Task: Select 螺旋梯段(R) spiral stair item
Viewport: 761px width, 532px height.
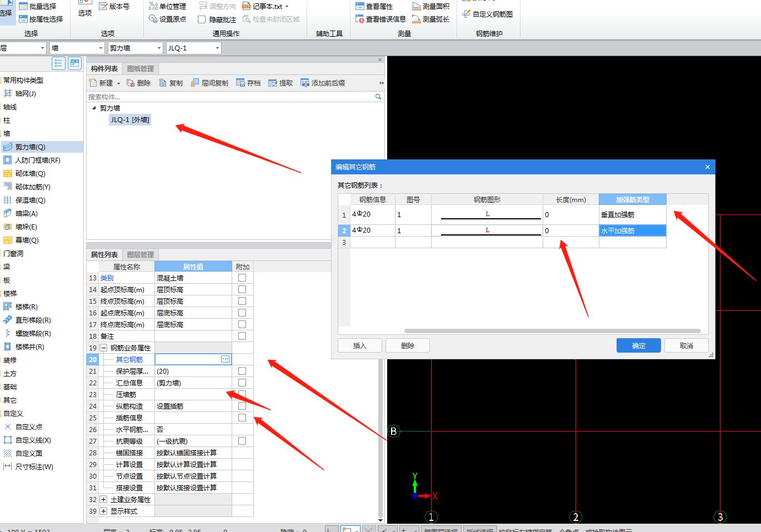Action: (x=27, y=333)
